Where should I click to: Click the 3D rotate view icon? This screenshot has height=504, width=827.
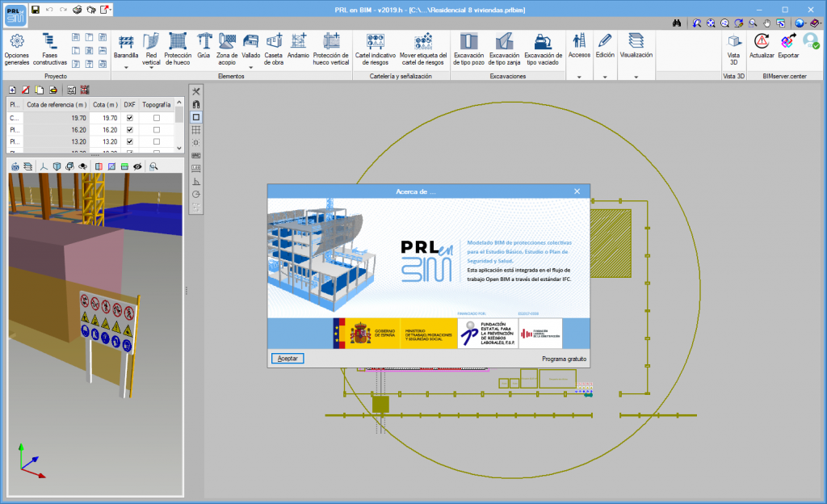pyautogui.click(x=15, y=166)
